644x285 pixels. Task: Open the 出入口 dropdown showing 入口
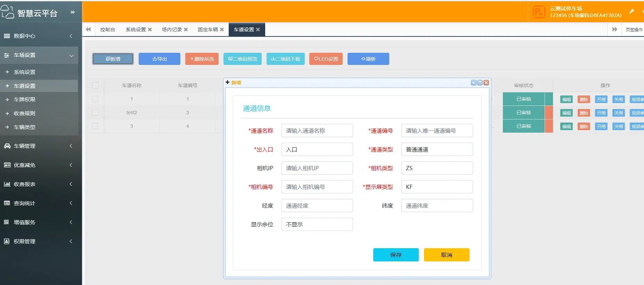(x=317, y=150)
